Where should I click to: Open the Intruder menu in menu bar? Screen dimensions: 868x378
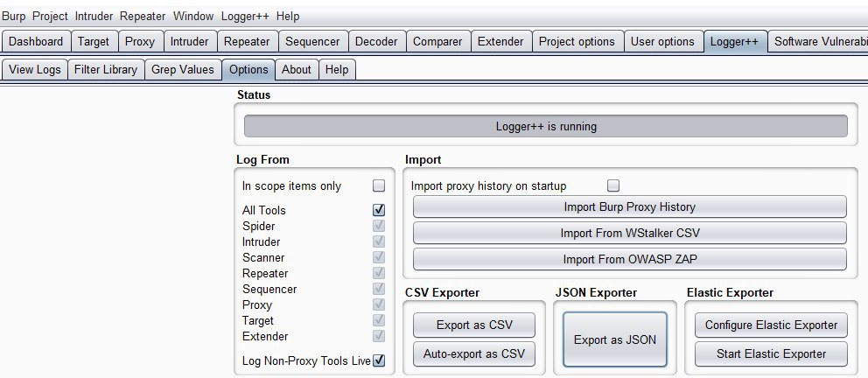tap(94, 16)
